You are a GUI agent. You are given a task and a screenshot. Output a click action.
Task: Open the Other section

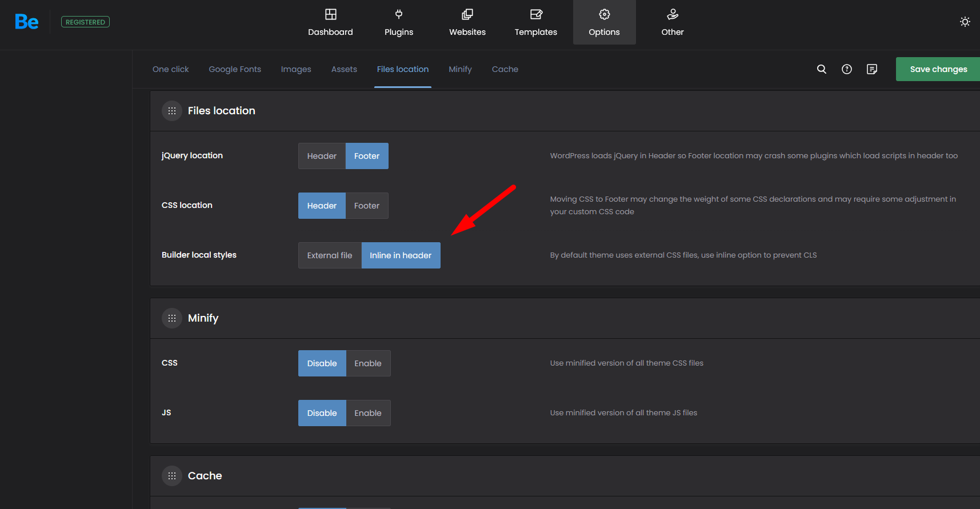tap(673, 22)
